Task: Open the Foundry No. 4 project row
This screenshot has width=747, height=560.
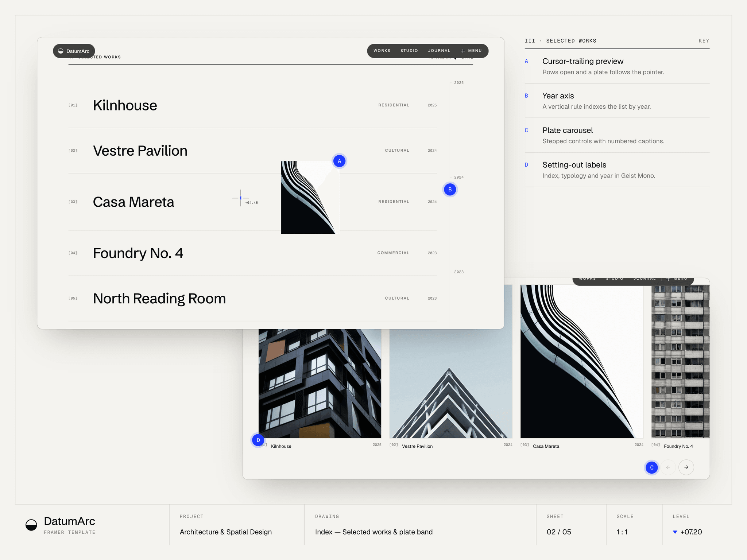Action: click(252, 253)
